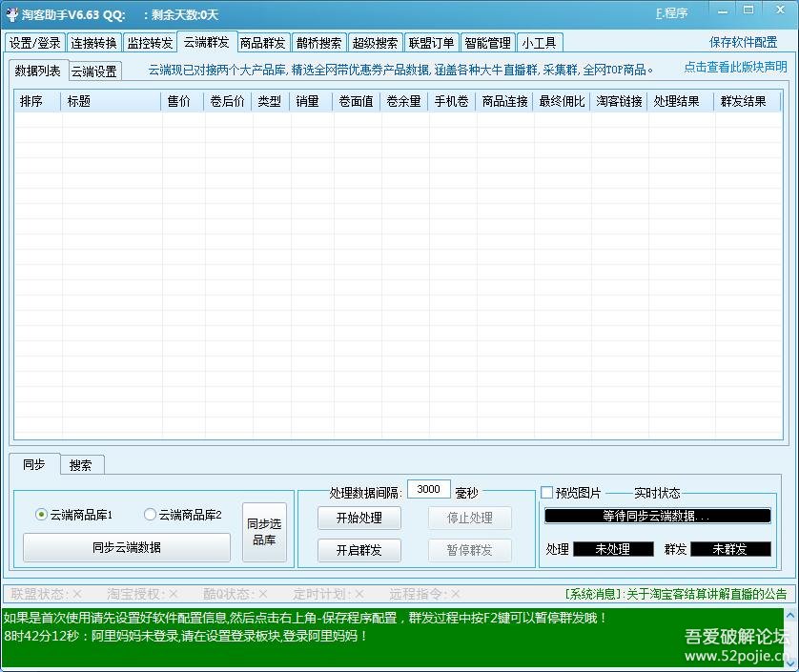Switch to the 云端设置 sub-tab
The width and height of the screenshot is (799, 672).
tap(94, 71)
